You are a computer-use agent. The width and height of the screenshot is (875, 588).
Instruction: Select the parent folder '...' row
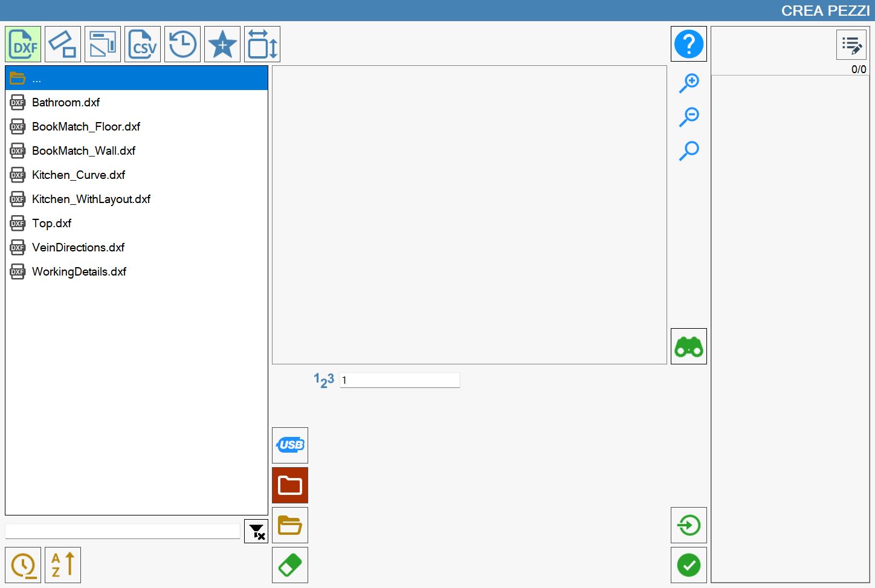pyautogui.click(x=137, y=78)
